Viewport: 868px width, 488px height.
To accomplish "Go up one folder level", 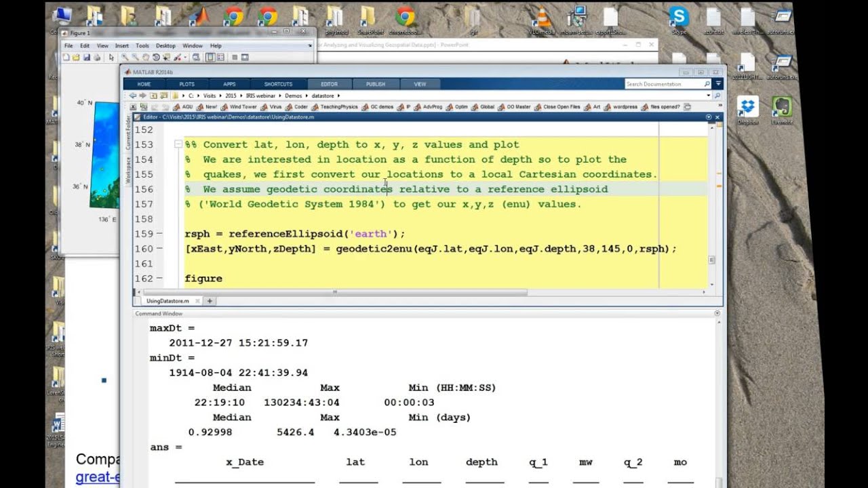I will click(153, 96).
